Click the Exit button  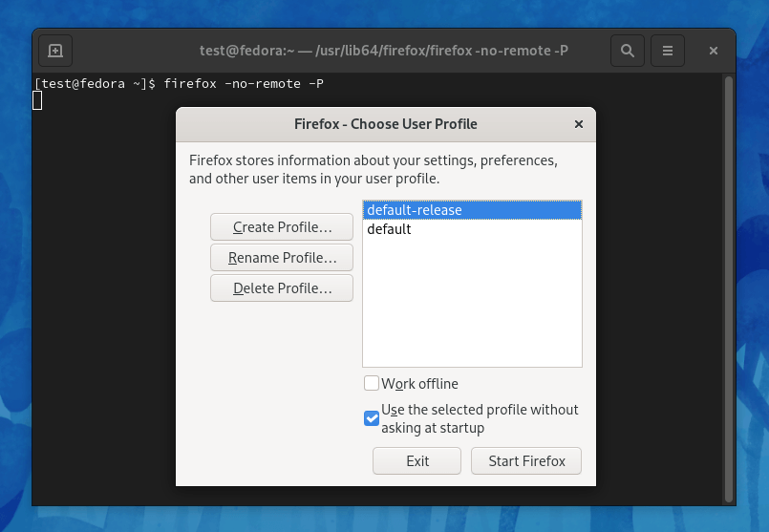(417, 461)
